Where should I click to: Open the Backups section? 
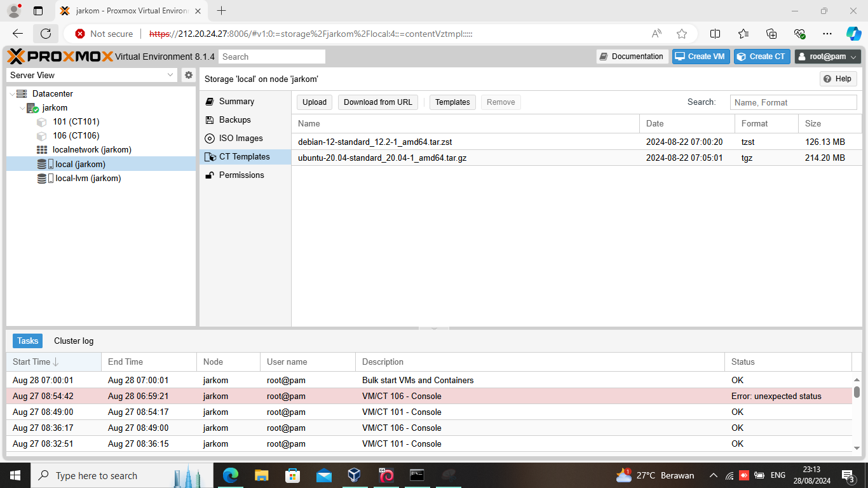245,120
